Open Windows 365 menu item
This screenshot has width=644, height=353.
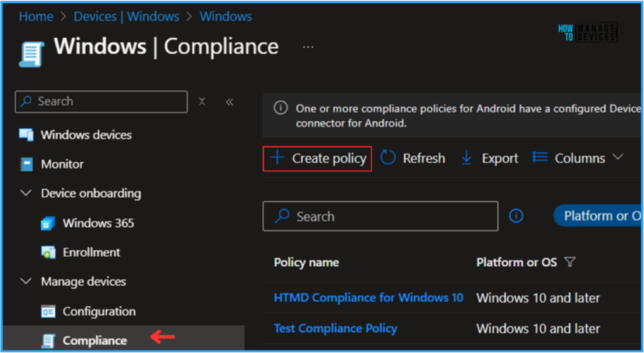tap(99, 223)
